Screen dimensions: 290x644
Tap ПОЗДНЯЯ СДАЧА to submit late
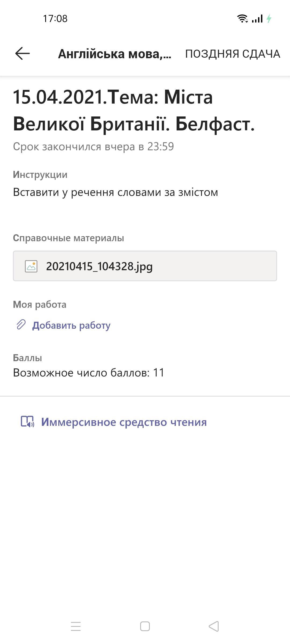coord(233,54)
